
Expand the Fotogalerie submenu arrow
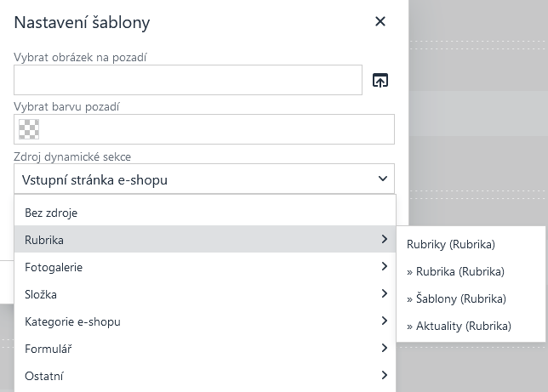pyautogui.click(x=385, y=267)
